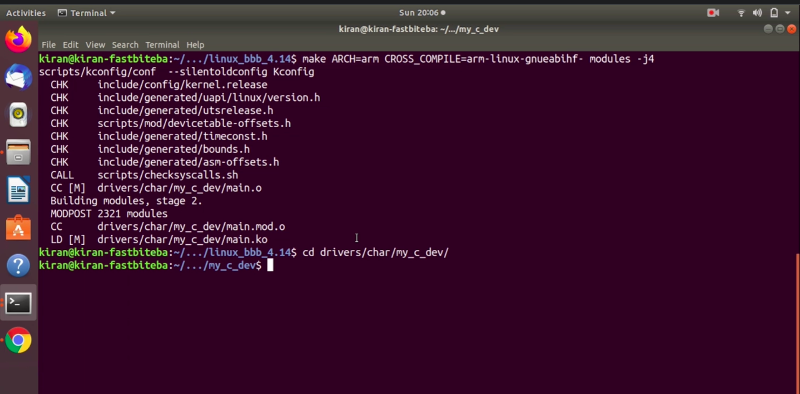Image resolution: width=800 pixels, height=394 pixels.
Task: Open Activities overview
Action: click(26, 13)
